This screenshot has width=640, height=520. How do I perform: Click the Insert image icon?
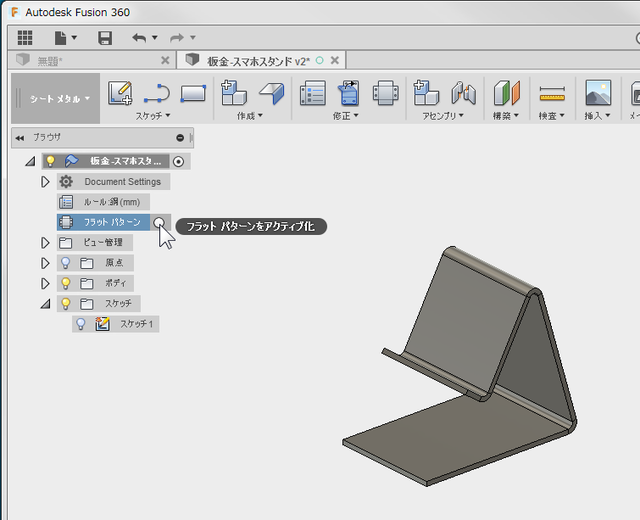pyautogui.click(x=598, y=93)
